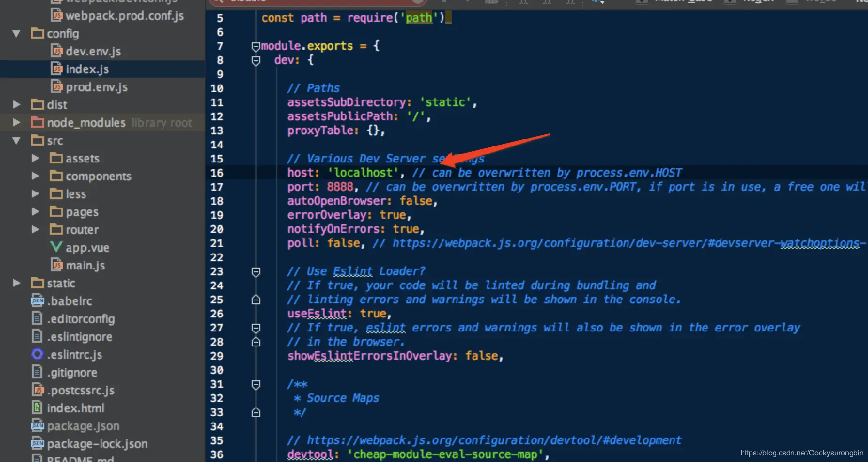Click the main.js JavaScript file icon
868x462 pixels.
tap(57, 265)
